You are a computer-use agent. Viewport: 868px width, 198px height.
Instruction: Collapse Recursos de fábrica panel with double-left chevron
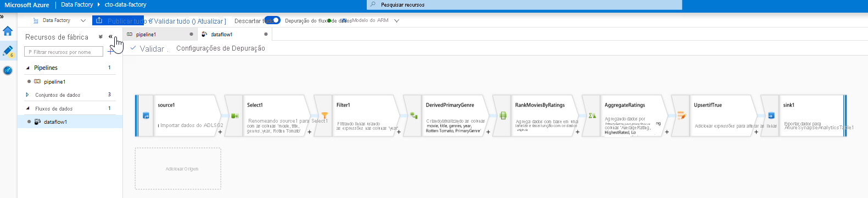110,37
